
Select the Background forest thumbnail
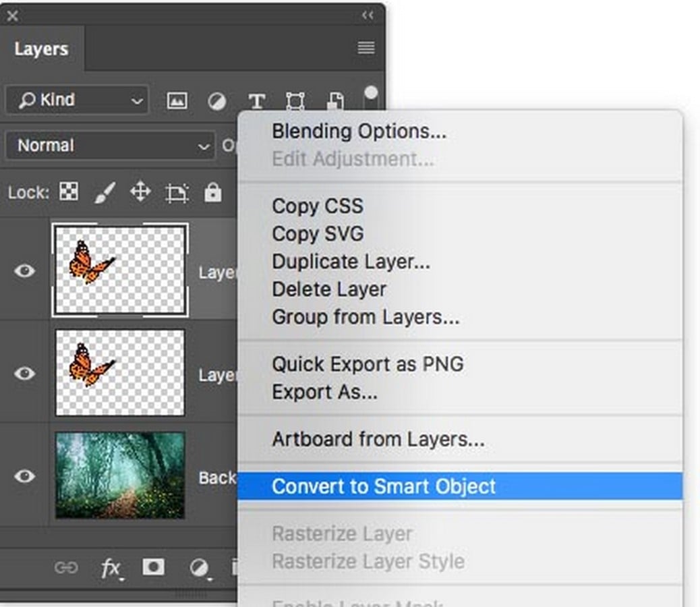pos(119,475)
